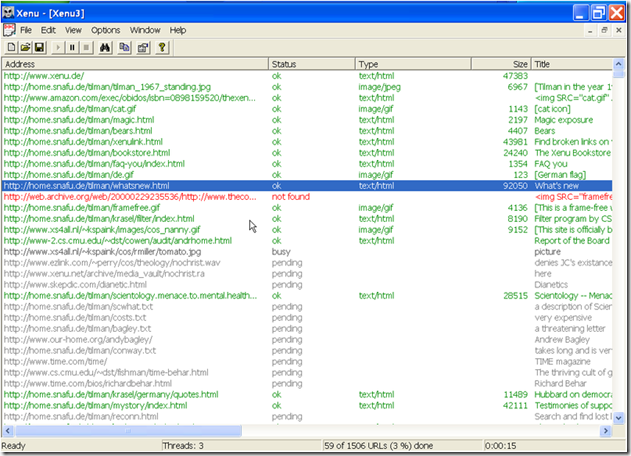This screenshot has height=456, width=631.
Task: Open the File menu
Action: (x=26, y=30)
